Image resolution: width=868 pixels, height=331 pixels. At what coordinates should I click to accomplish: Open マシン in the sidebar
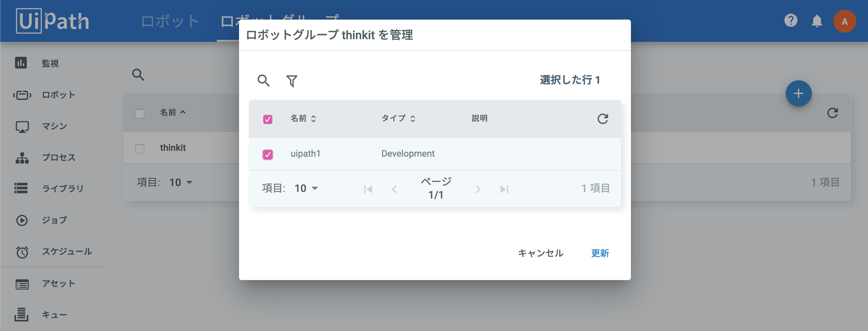pos(54,126)
